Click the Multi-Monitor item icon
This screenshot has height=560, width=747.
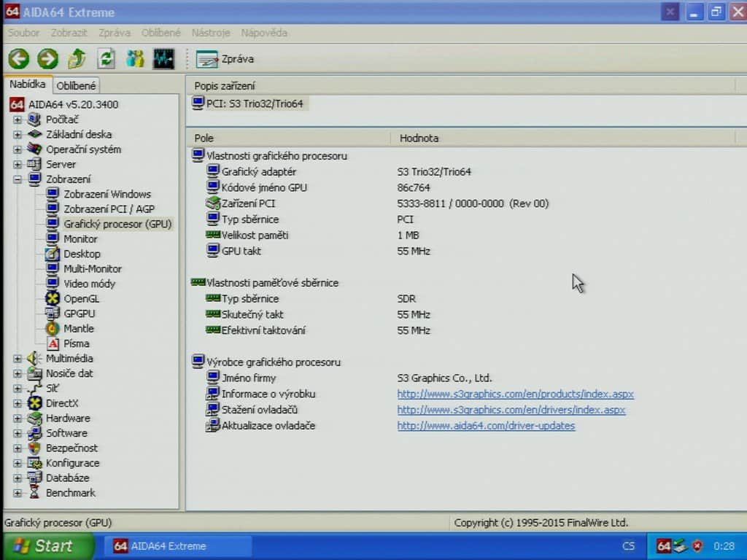pyautogui.click(x=53, y=268)
